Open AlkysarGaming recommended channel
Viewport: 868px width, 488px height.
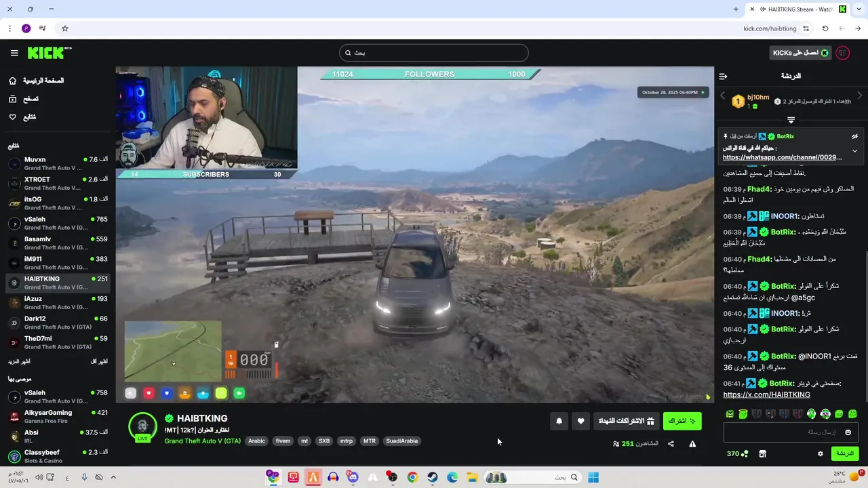58,417
